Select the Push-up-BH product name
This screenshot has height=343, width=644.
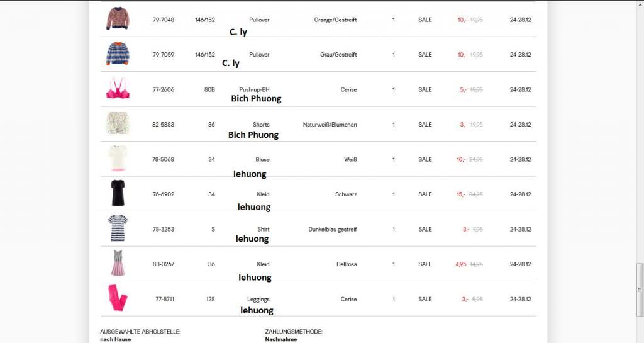coord(254,90)
